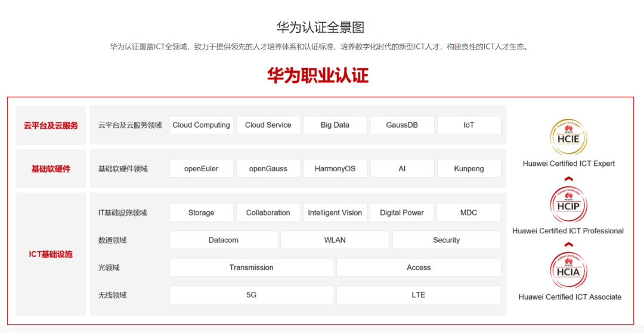Click the 数通领域 row label
The height and width of the screenshot is (333, 644).
click(112, 240)
